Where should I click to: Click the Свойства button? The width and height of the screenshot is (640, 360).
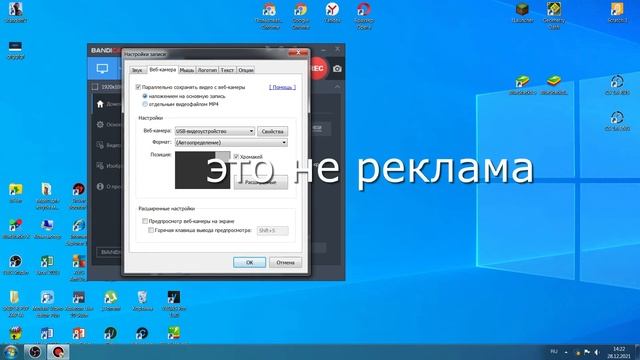pyautogui.click(x=272, y=131)
